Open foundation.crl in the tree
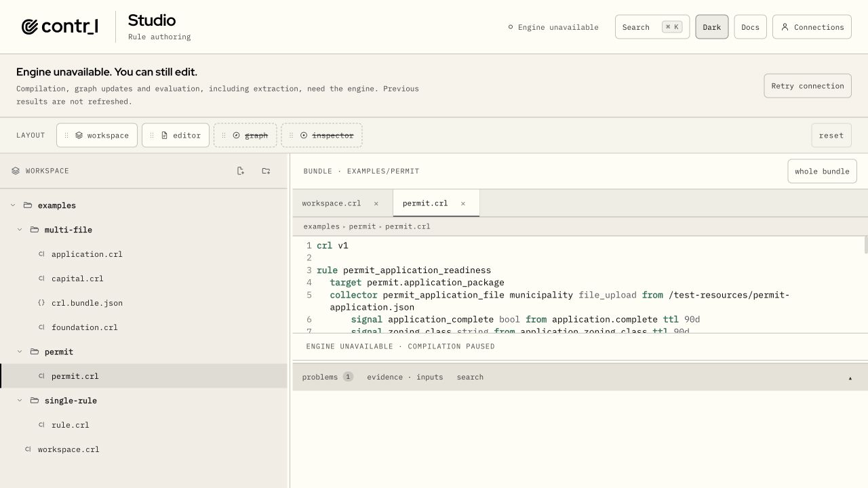 pos(144,327)
